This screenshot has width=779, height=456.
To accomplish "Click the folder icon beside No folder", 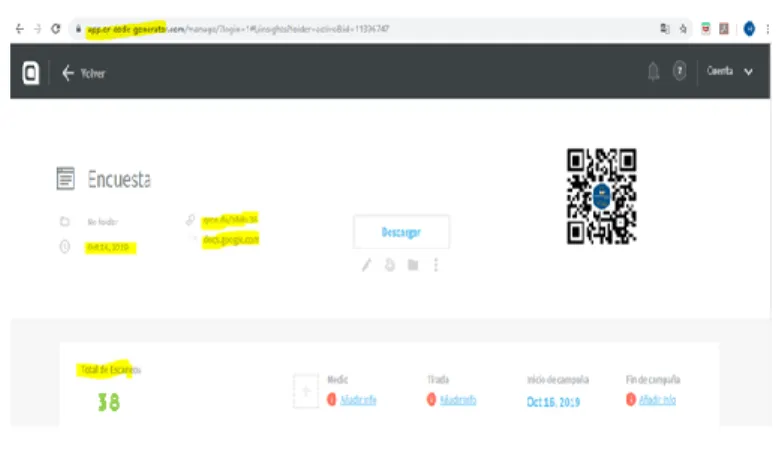I will (65, 221).
